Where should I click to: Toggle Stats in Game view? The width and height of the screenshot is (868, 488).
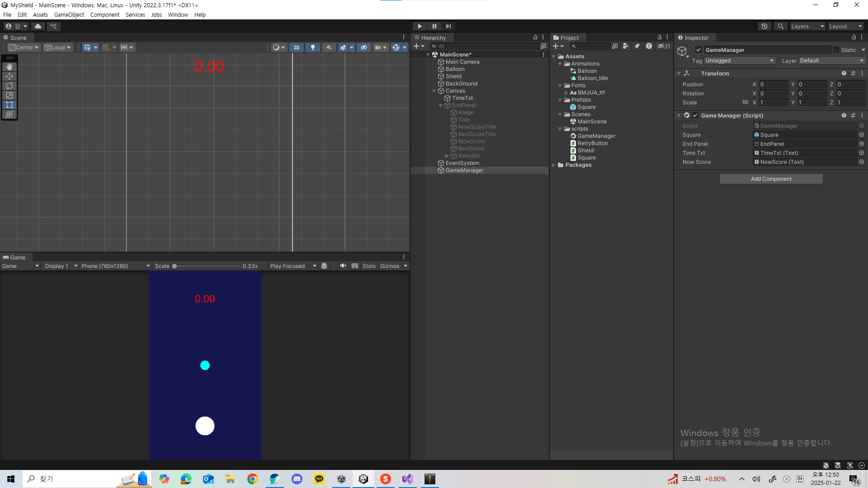coord(369,266)
